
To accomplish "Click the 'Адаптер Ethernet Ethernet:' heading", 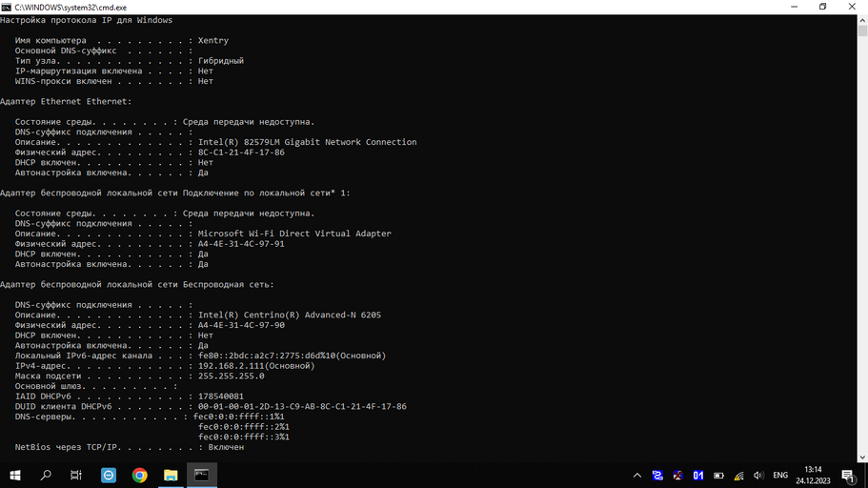I will pyautogui.click(x=66, y=101).
